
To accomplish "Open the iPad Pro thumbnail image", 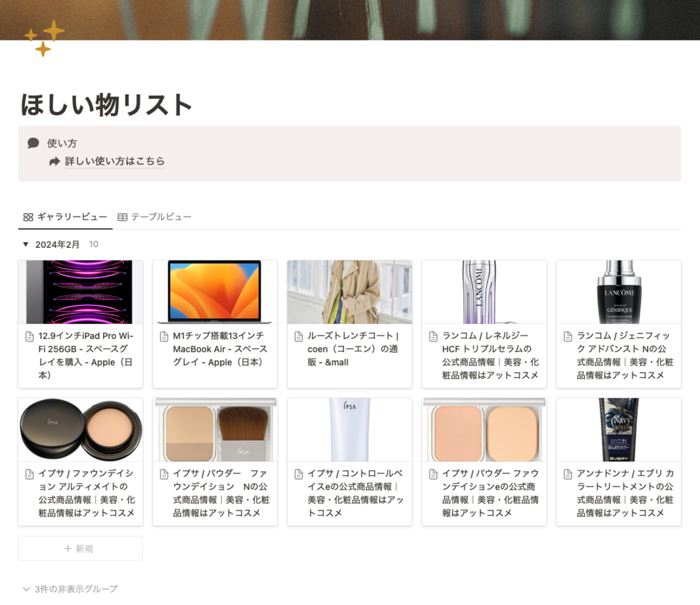I will point(80,292).
